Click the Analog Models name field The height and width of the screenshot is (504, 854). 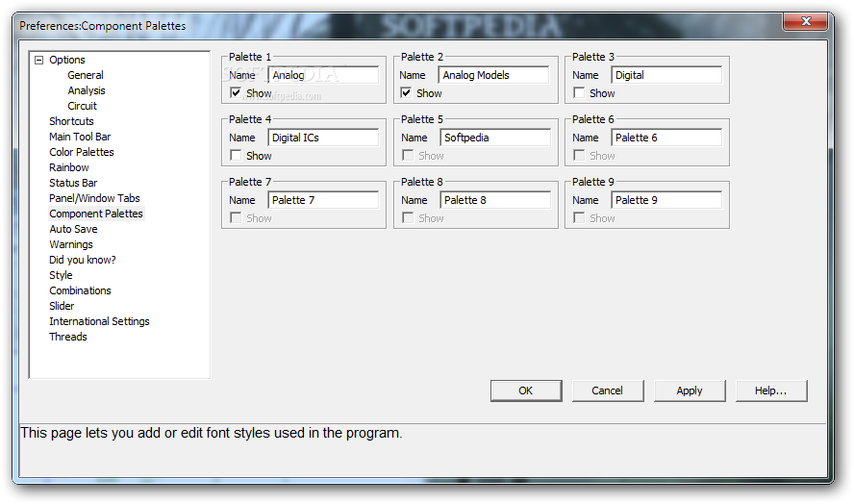[x=494, y=75]
